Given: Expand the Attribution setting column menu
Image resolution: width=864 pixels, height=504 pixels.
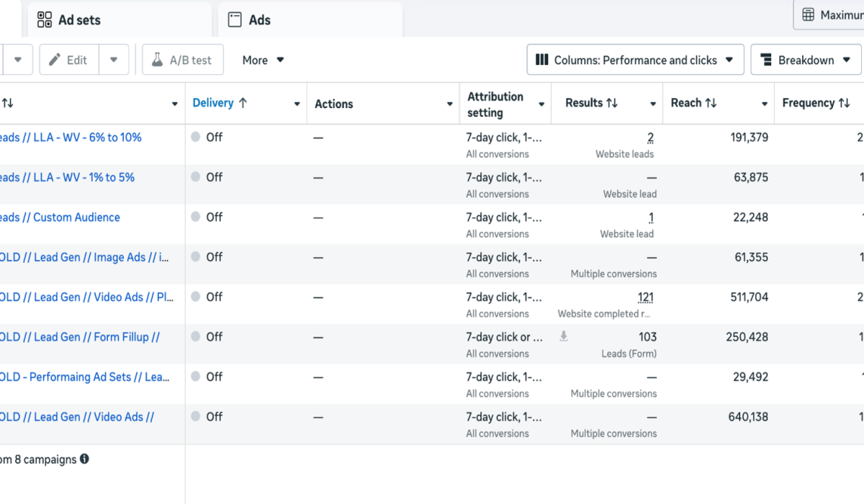Looking at the screenshot, I should pos(541,104).
